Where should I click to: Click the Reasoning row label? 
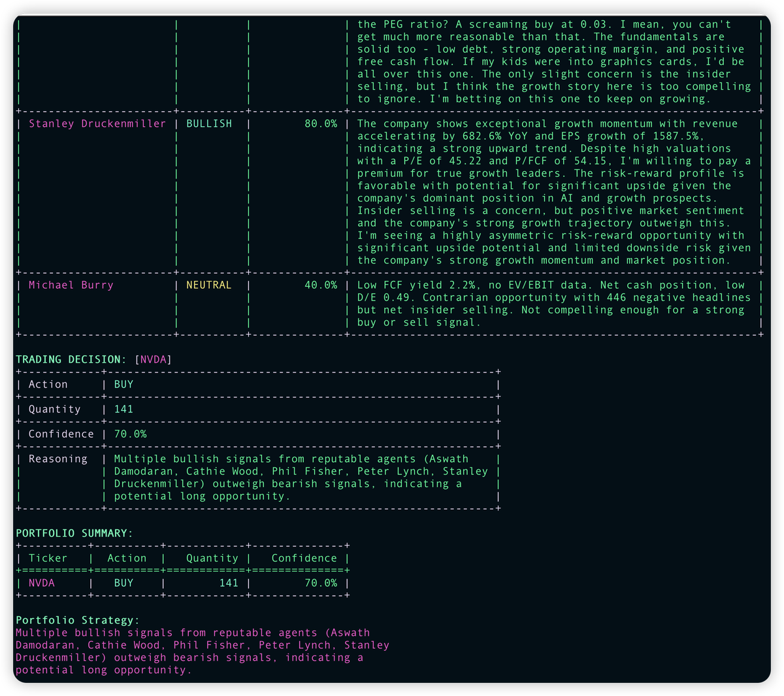click(x=58, y=459)
